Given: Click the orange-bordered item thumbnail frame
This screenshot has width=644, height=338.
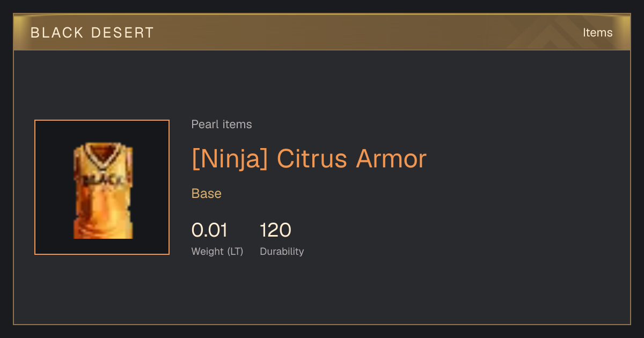Looking at the screenshot, I should click(x=102, y=187).
